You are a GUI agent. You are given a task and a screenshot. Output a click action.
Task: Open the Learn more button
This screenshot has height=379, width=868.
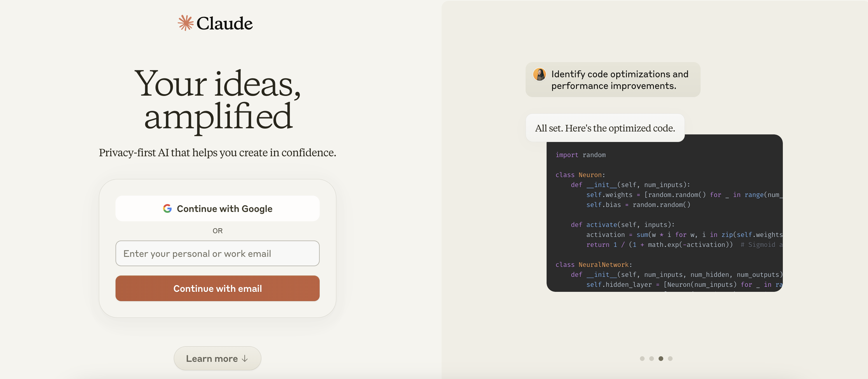point(217,359)
